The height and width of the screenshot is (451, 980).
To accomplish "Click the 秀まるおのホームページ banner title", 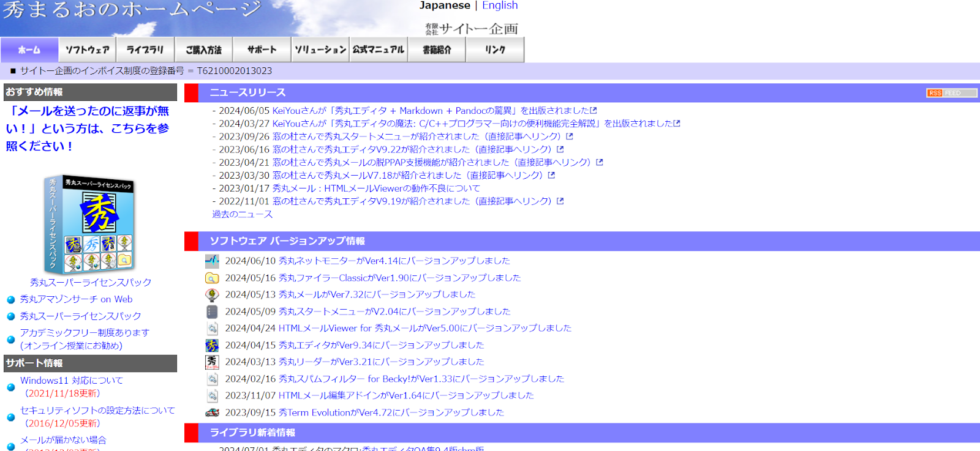I will pyautogui.click(x=132, y=11).
